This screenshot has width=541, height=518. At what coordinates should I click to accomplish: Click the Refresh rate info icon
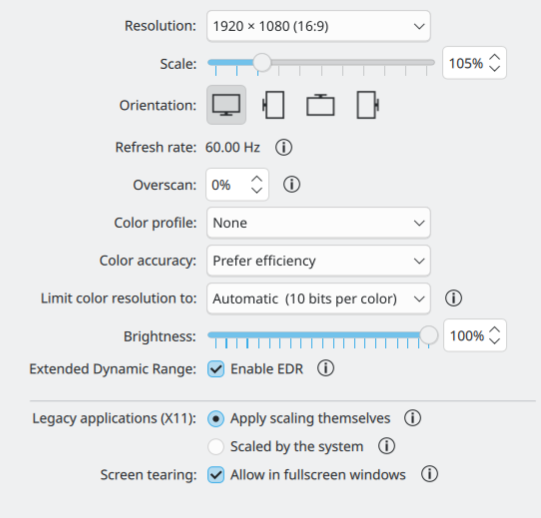click(284, 147)
